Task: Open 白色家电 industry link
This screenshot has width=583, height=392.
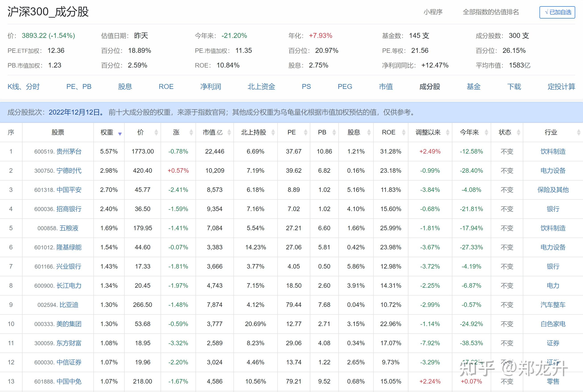Action: tap(553, 324)
